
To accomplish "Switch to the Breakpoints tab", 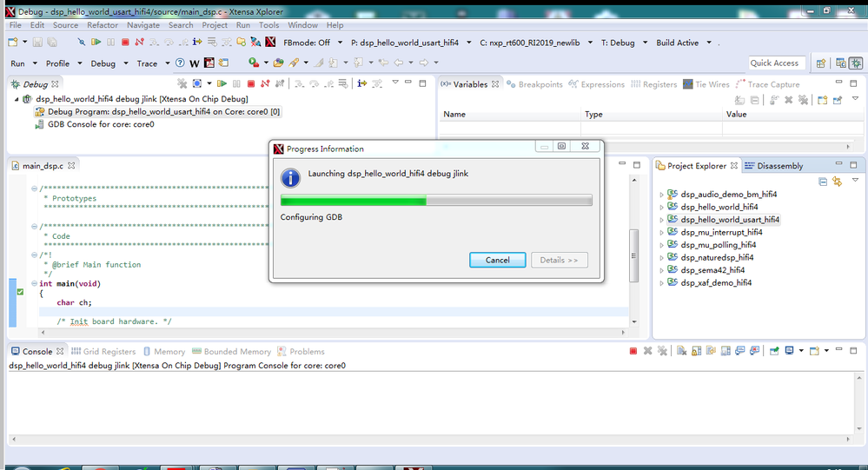I will [x=534, y=84].
